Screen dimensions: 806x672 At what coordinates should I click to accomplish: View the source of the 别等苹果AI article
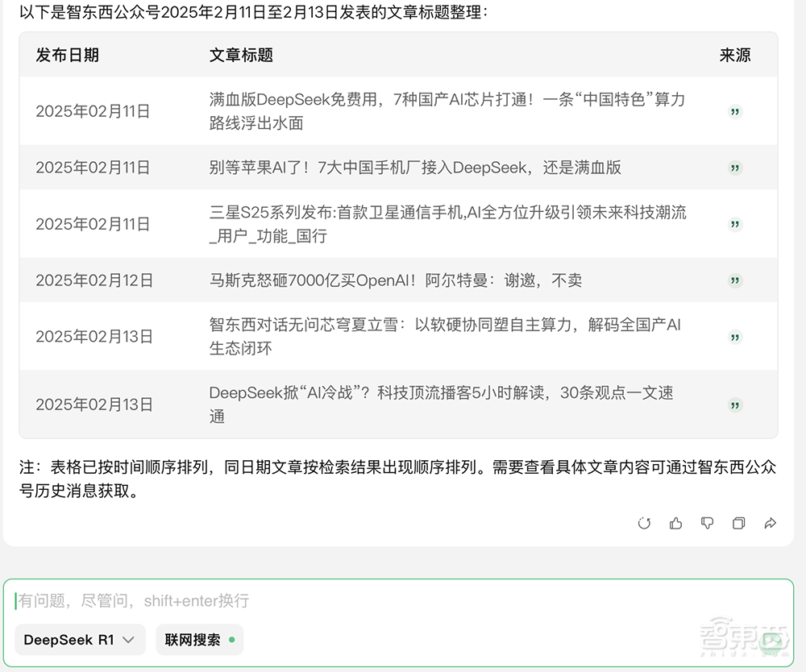pyautogui.click(x=734, y=168)
